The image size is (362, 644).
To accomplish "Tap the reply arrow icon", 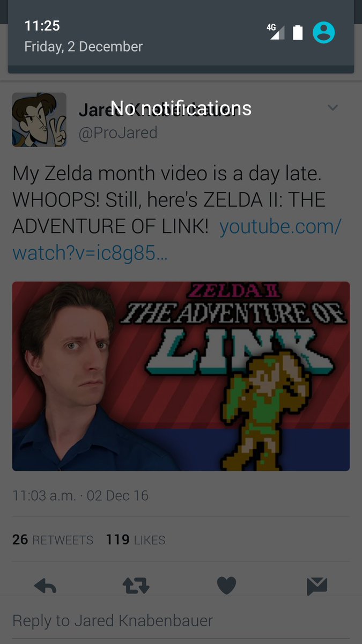I will (x=45, y=585).
